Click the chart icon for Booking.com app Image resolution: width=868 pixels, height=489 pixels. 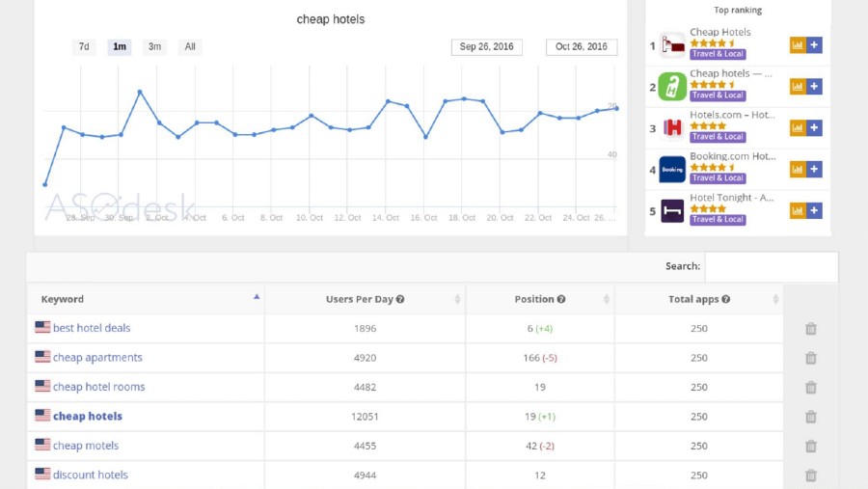pos(798,170)
